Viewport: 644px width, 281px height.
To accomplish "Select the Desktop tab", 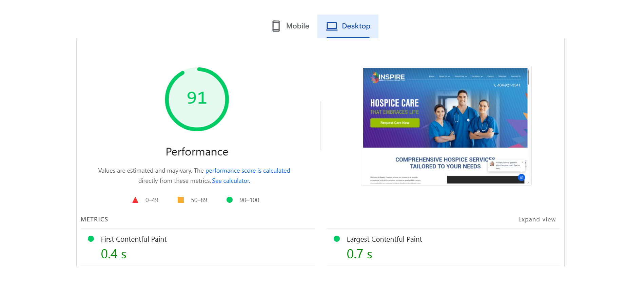I will 348,26.
